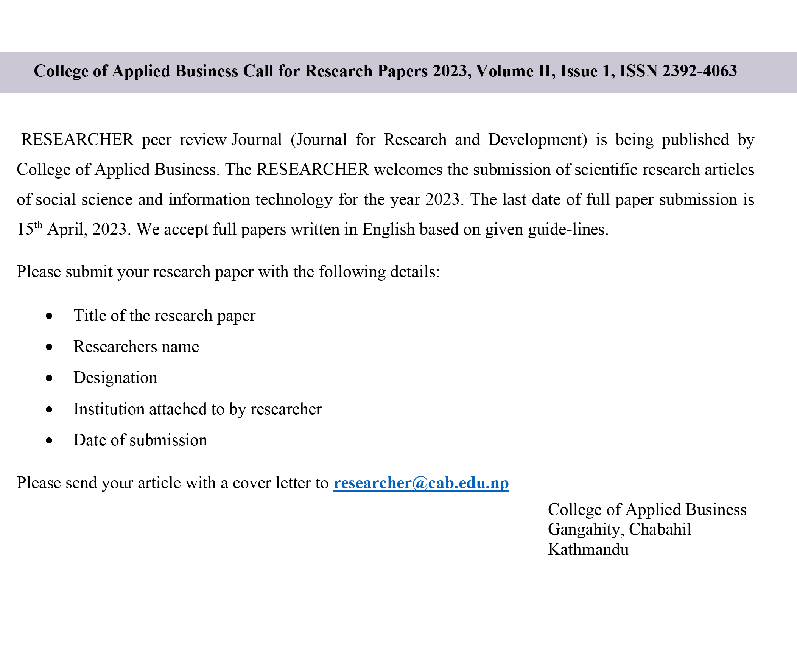
Task: Click 'College of Applied Business' signature line
Action: click(647, 510)
